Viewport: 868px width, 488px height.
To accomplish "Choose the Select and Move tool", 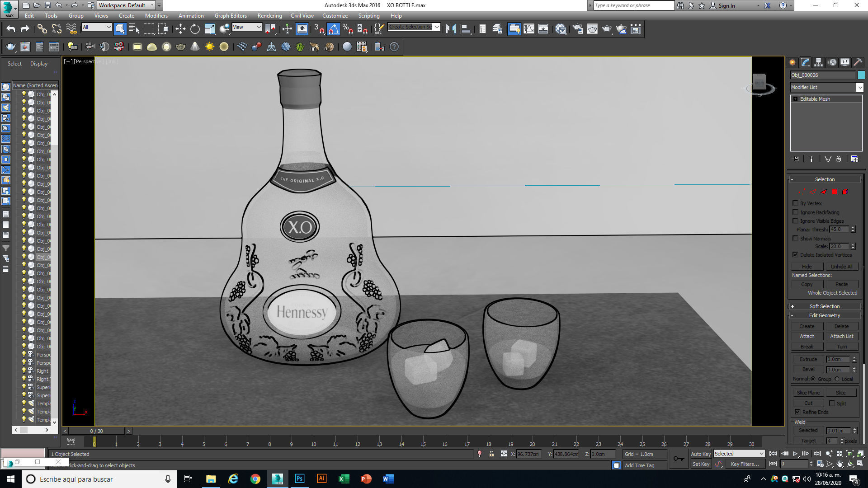I will point(180,29).
